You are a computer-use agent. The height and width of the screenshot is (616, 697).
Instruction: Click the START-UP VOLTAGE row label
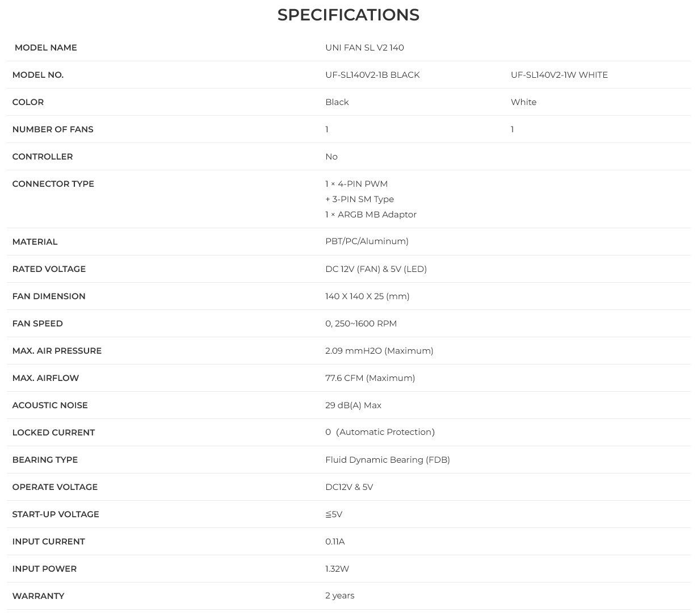(56, 514)
